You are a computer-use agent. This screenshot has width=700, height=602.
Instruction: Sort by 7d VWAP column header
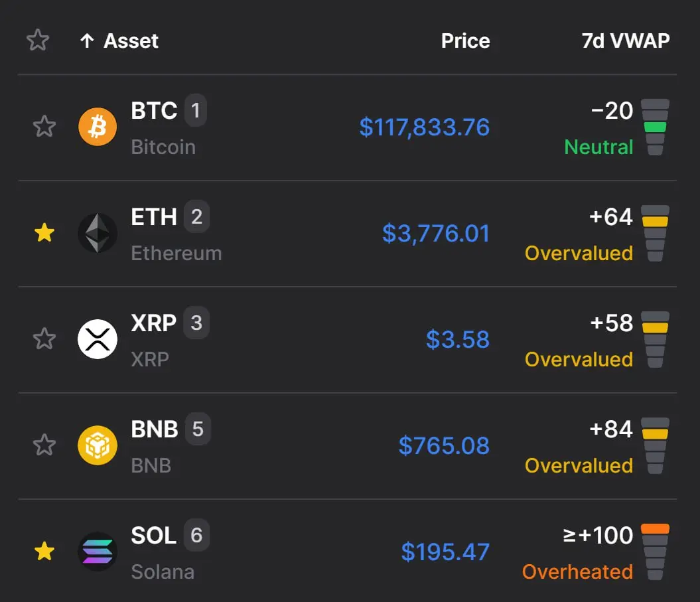pyautogui.click(x=626, y=41)
